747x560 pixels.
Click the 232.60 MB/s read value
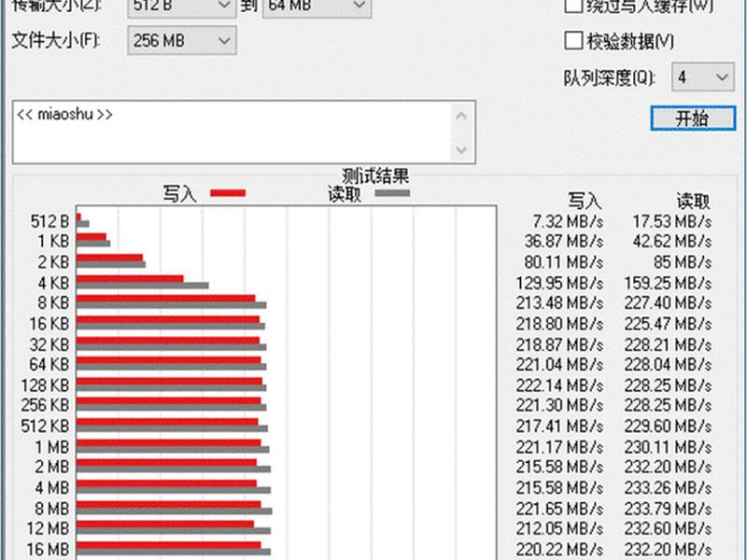point(668,528)
